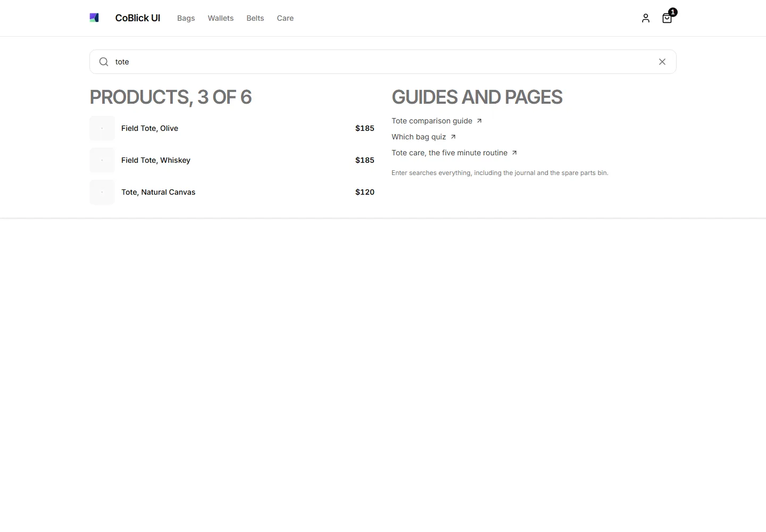Click the PRODUCTS, 3 OF 6 heading
766x532 pixels.
pos(171,97)
